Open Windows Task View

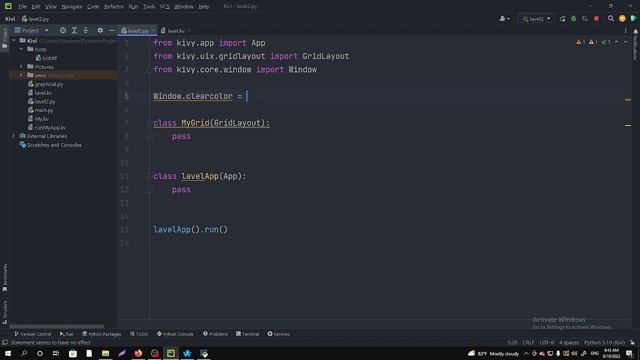(56, 353)
